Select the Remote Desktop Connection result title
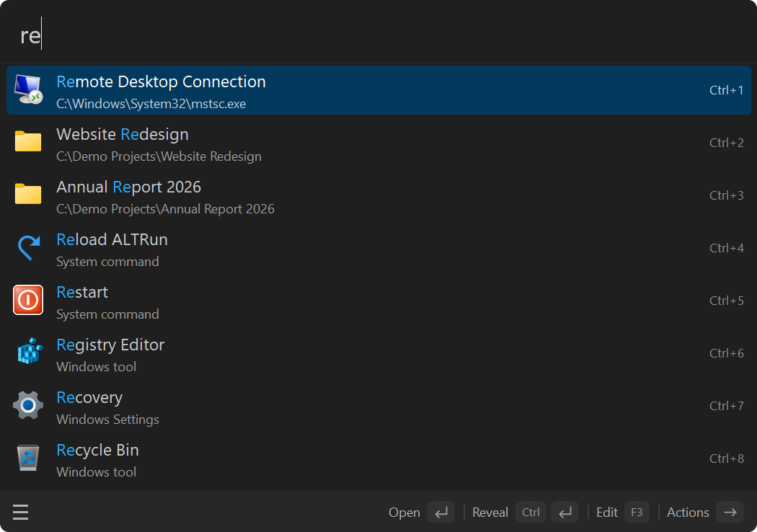The width and height of the screenshot is (757, 532). (161, 81)
